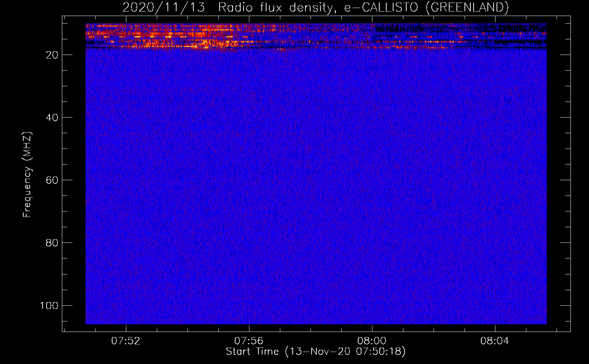The image size is (589, 364).
Task: Click the "08:04" time tick label
Action: tap(495, 341)
